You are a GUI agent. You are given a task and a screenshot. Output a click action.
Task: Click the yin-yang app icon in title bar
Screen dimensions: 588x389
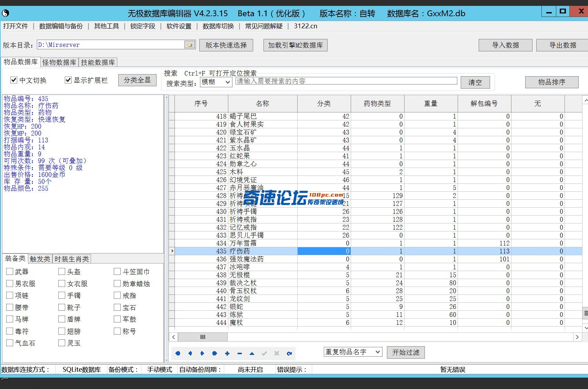6,13
